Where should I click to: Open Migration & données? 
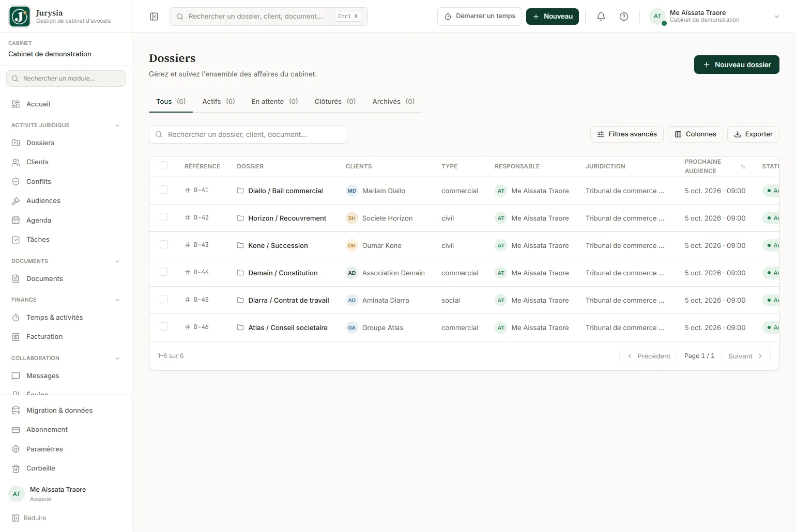click(x=66, y=411)
